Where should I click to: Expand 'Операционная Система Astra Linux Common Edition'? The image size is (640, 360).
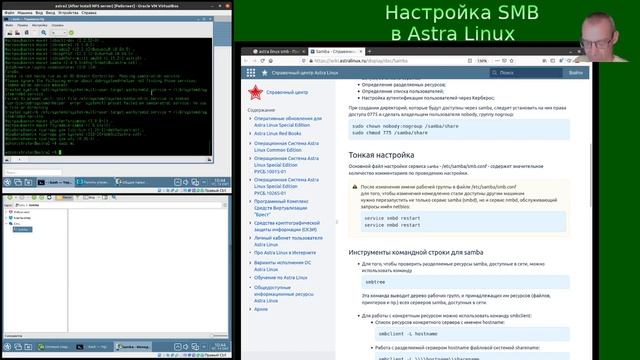[x=250, y=144]
